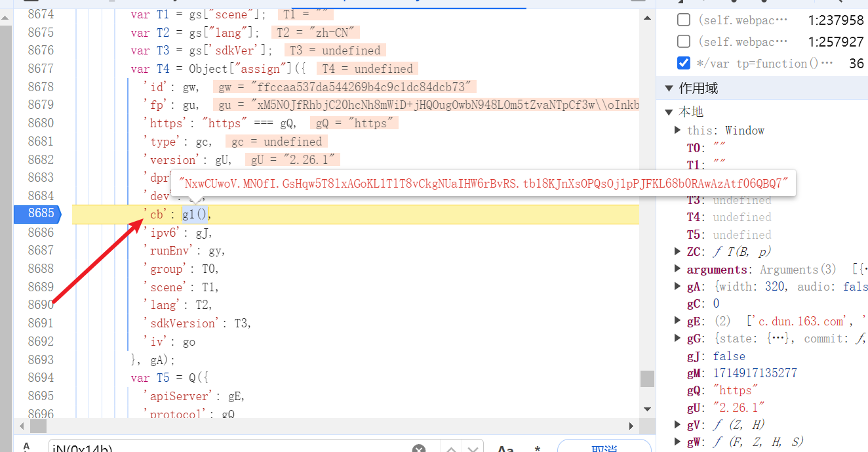The image size is (868, 452).
Task: Click the editor's scroll-right arrow
Action: pos(632,426)
